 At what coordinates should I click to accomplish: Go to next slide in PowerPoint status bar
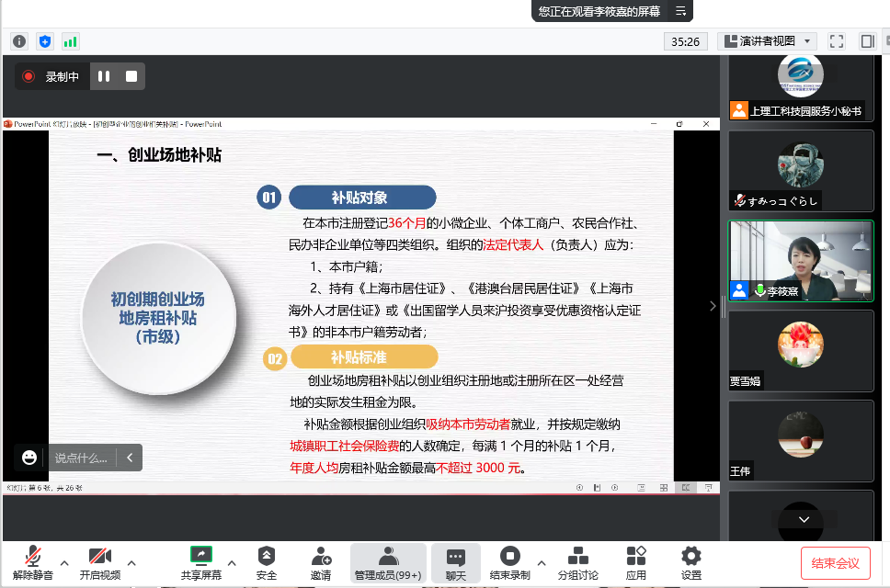pos(615,488)
